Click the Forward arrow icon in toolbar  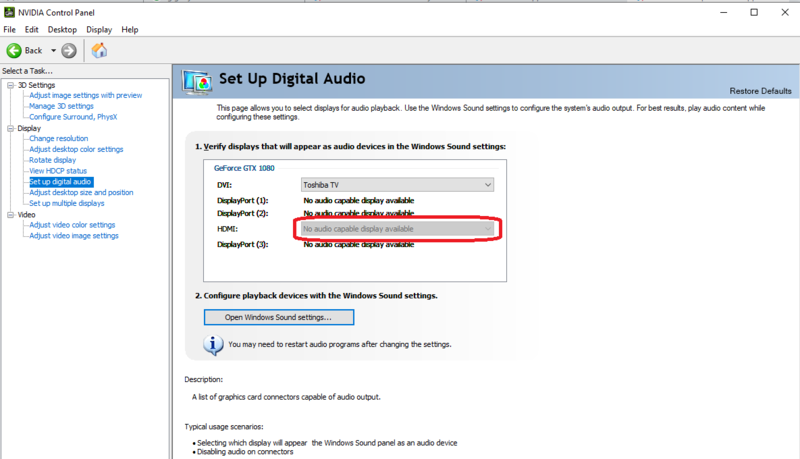tap(69, 50)
